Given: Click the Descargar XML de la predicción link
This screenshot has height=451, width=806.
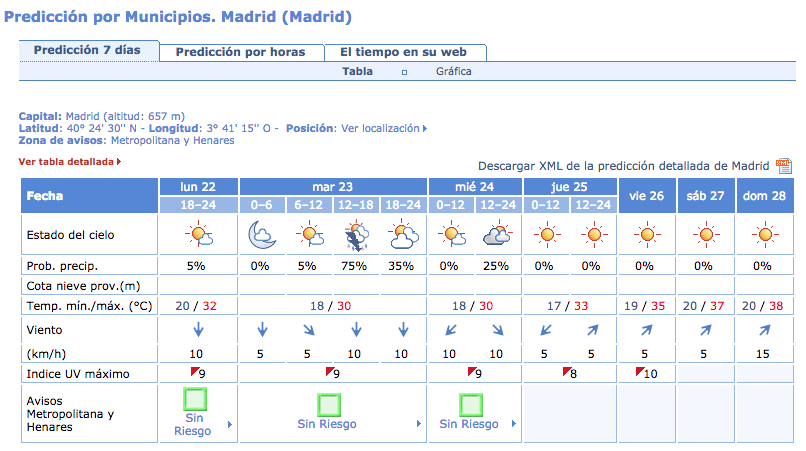Looking at the screenshot, I should tap(624, 166).
